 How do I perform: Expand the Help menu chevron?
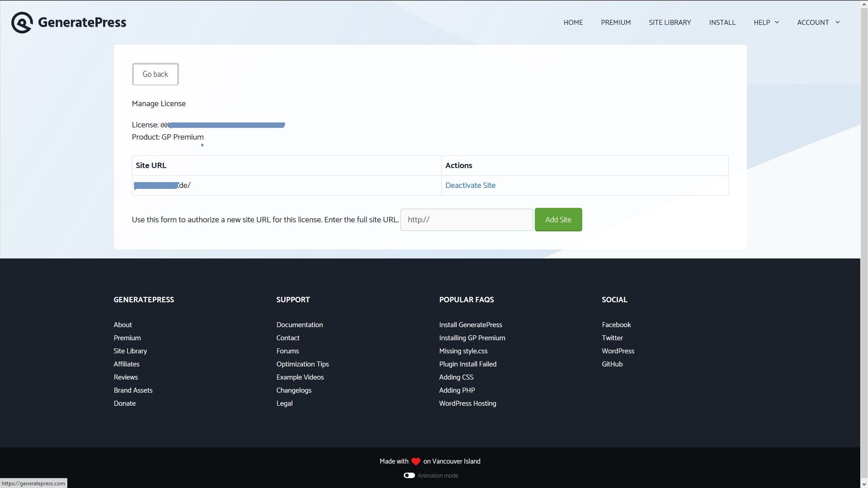[777, 22]
